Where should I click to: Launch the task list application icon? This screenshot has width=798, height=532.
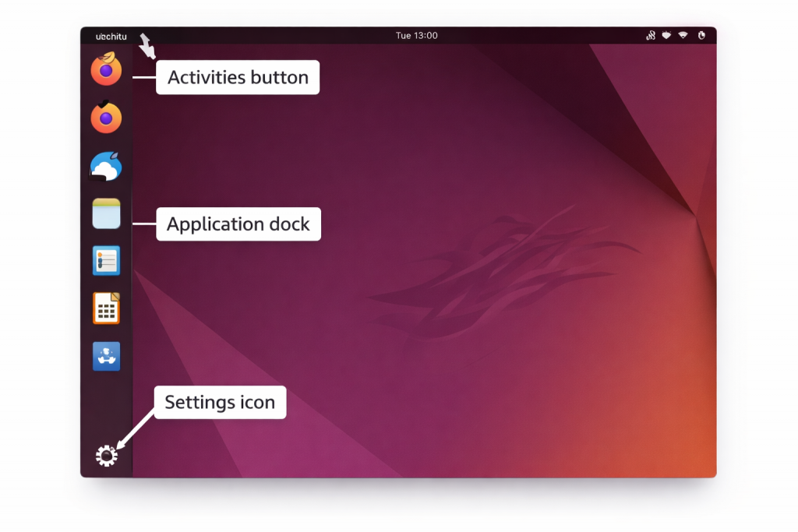106,261
